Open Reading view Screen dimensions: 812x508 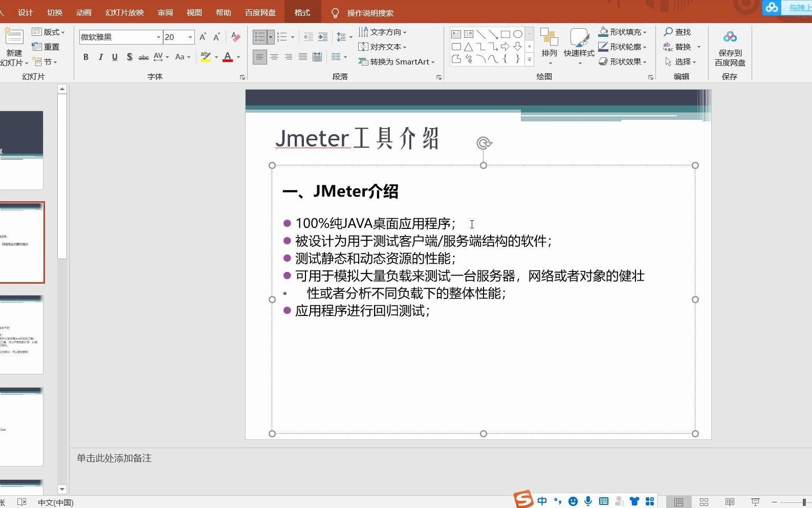click(730, 502)
